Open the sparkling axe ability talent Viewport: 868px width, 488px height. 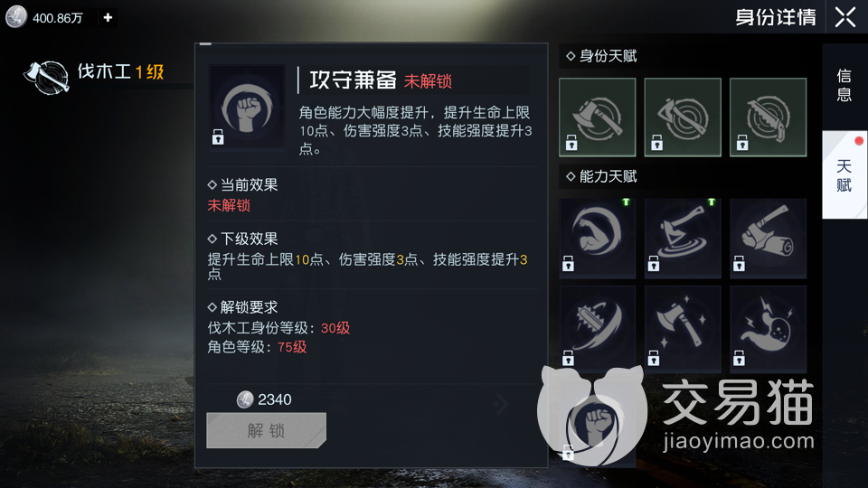click(x=683, y=328)
